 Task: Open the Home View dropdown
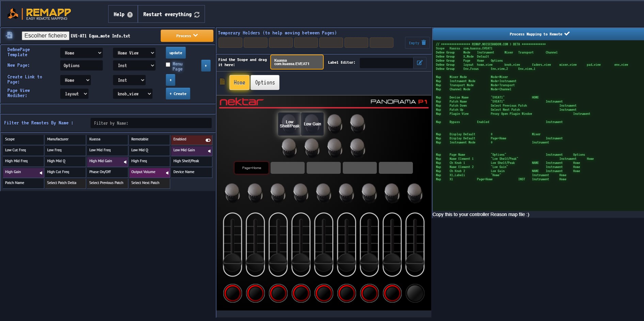[x=134, y=53]
